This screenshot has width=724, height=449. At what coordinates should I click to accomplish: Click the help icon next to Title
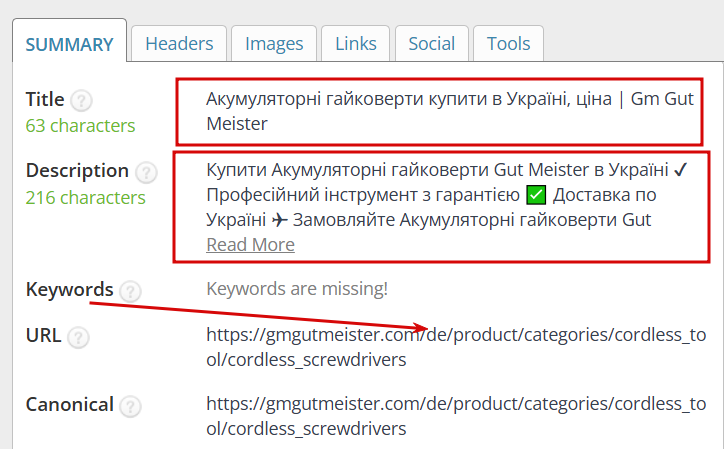point(82,101)
